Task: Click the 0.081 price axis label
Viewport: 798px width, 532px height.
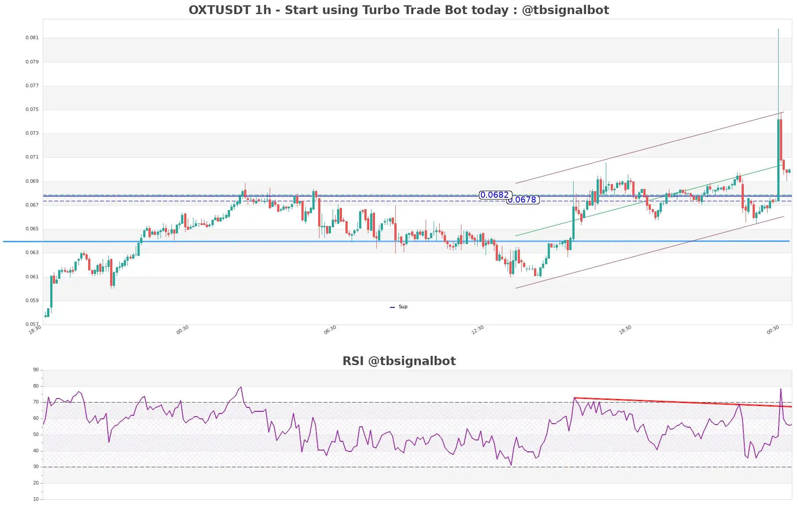Action: [x=32, y=38]
